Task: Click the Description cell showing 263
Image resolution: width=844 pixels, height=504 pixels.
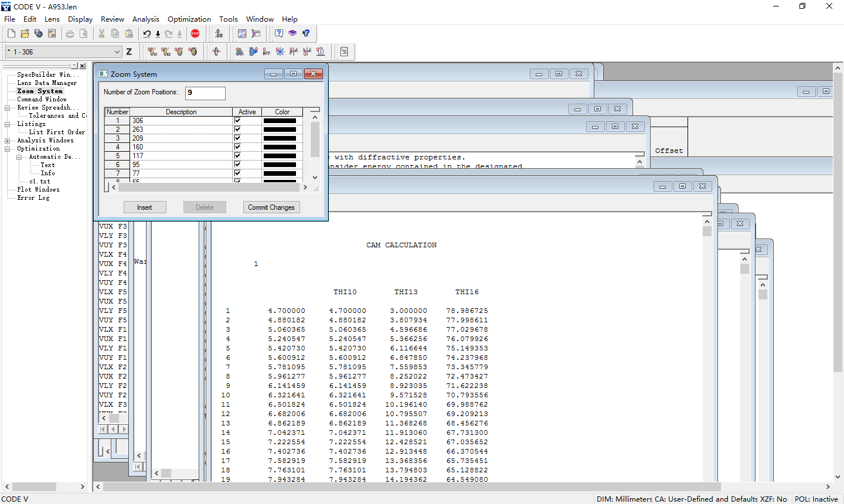Action: (x=181, y=130)
